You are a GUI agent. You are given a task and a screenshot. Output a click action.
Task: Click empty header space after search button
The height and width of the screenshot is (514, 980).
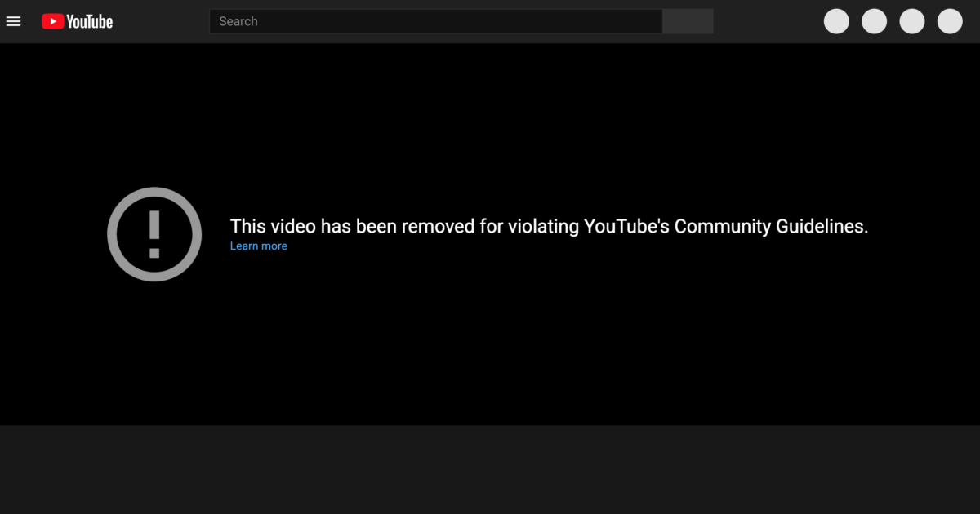point(768,21)
